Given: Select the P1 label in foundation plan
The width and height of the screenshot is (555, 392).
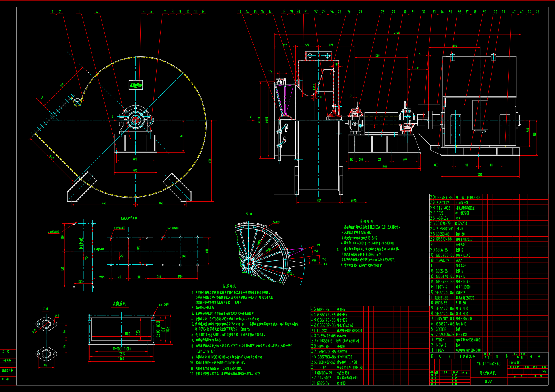Looking at the screenshot, I should point(87,258).
